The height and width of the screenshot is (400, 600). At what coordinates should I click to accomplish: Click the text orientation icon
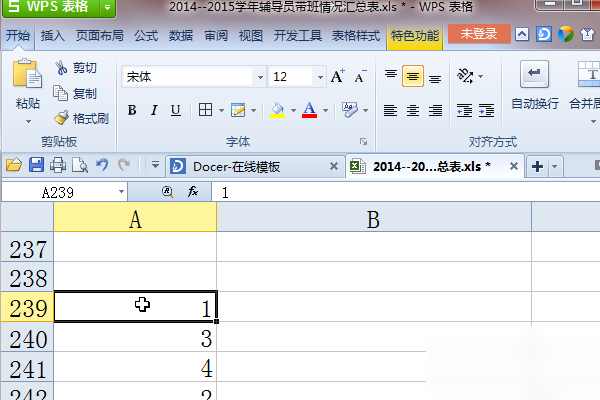[x=465, y=76]
